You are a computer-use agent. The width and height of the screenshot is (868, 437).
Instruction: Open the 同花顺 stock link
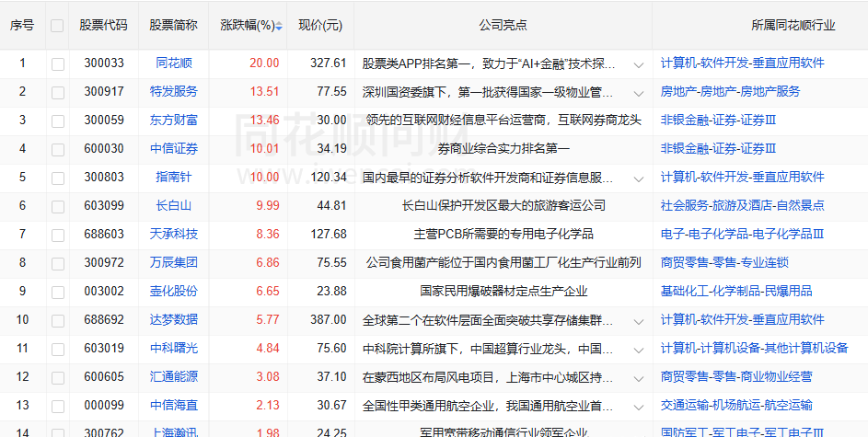[174, 63]
